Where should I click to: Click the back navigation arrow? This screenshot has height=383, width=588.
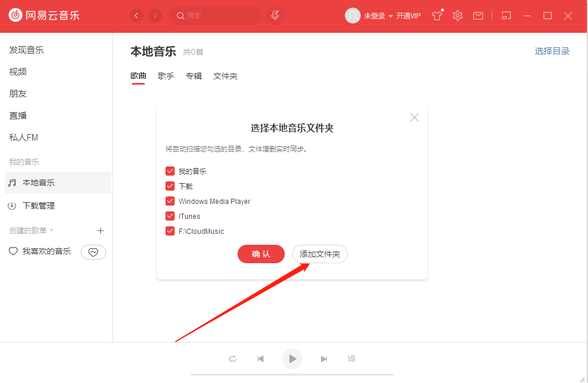point(137,16)
